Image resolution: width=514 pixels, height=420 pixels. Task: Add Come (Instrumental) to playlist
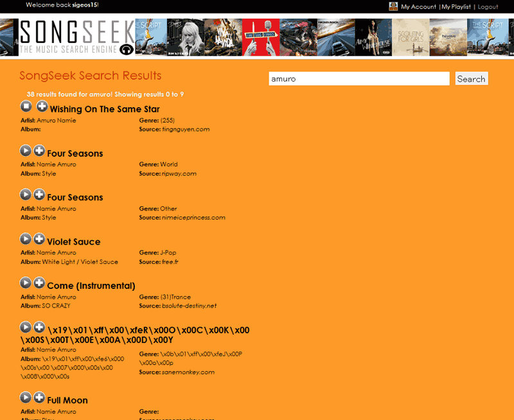pos(39,283)
